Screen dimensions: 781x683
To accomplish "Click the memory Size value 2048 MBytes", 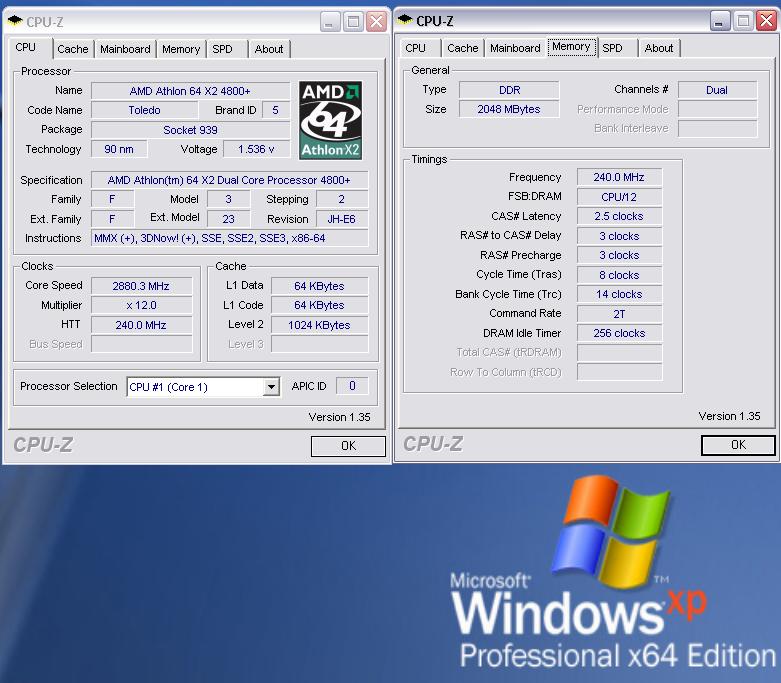I will click(x=509, y=109).
